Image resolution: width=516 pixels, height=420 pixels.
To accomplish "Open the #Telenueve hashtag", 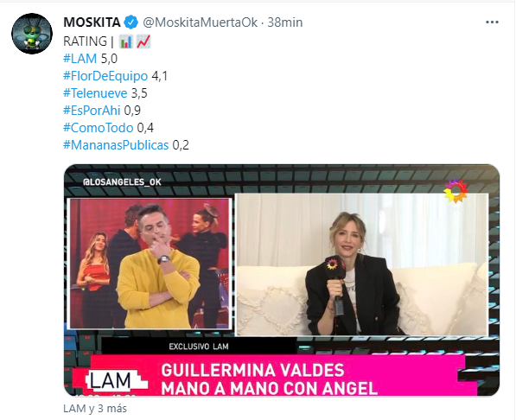I will 95,93.
